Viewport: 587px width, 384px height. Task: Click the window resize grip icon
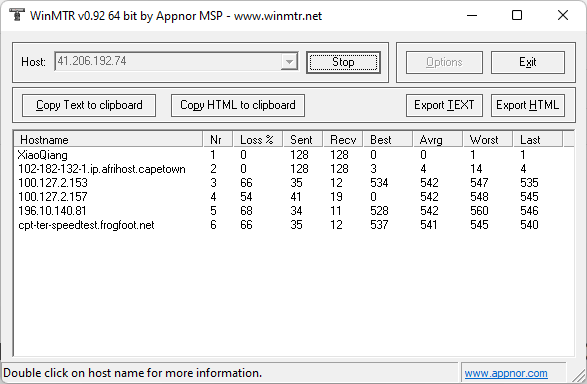(579, 375)
